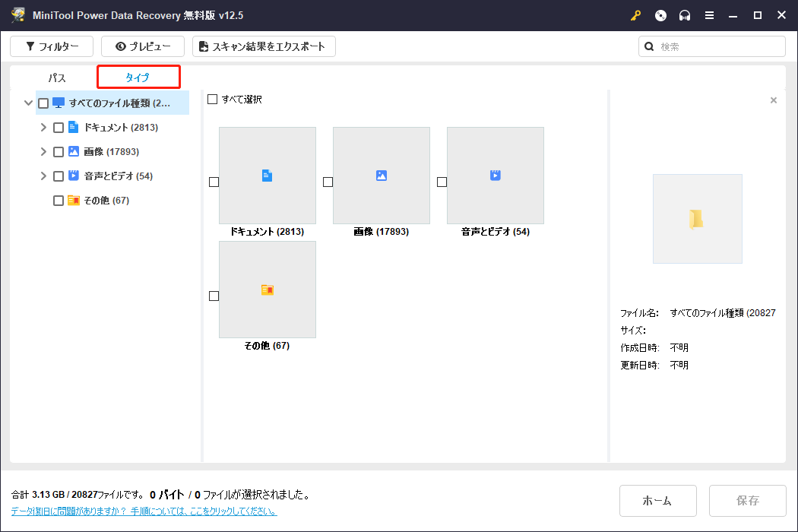Viewport: 798px width, 532px height.
Task: Tick checkbox next to 音声とビデオ tile
Action: point(442,182)
